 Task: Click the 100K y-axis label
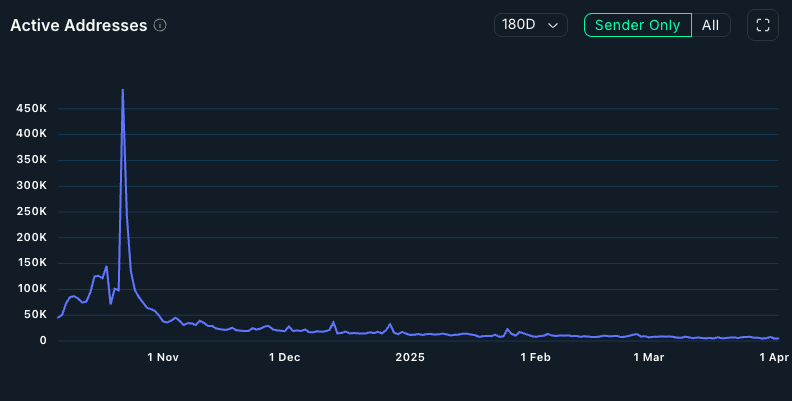click(x=28, y=289)
